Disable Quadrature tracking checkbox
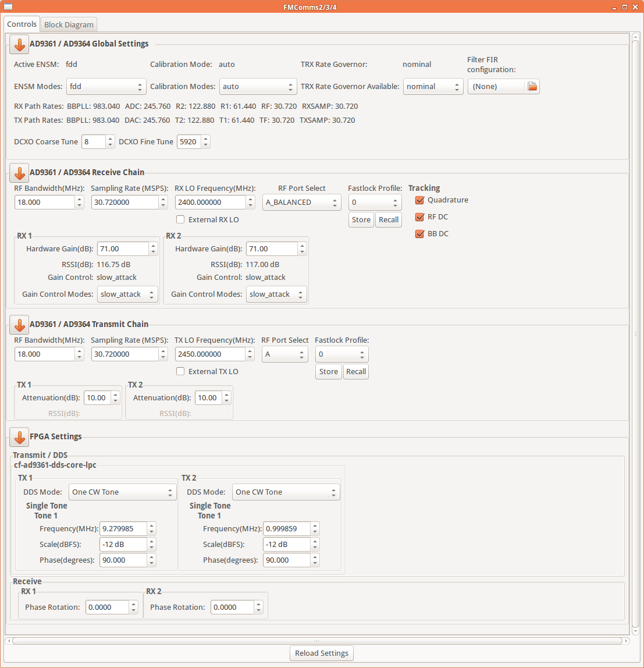 tap(419, 200)
